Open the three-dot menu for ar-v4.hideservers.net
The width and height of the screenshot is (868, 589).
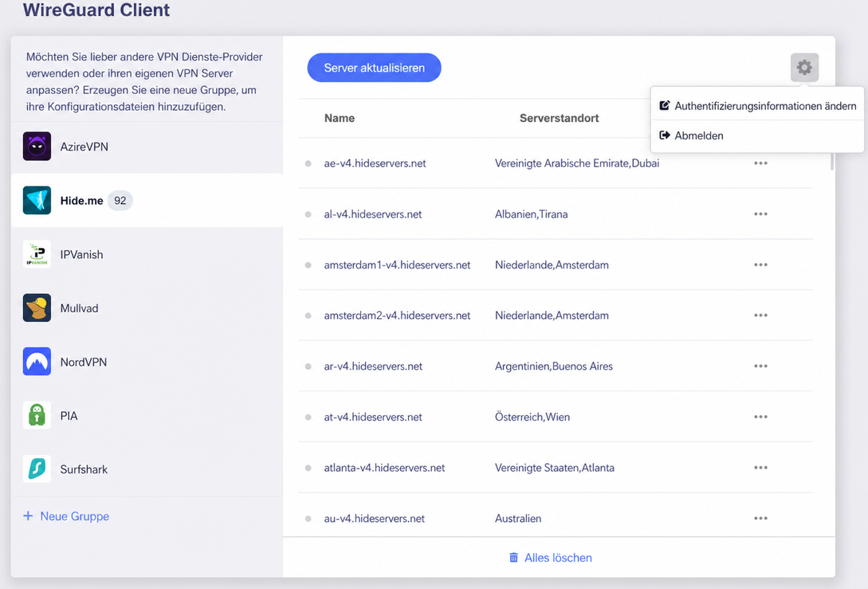tap(760, 366)
